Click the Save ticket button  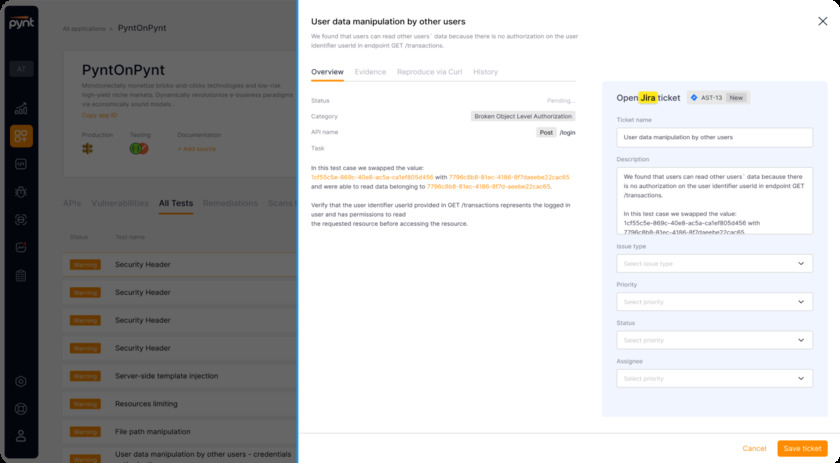802,448
